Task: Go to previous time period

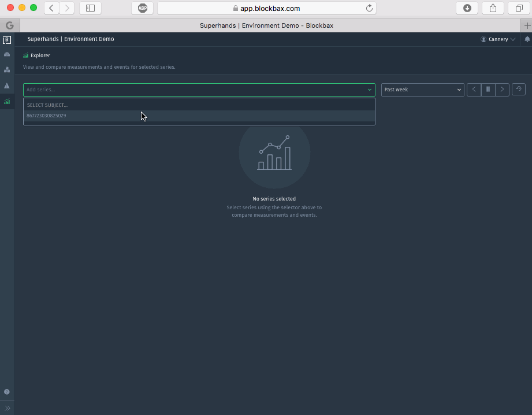Action: click(474, 90)
